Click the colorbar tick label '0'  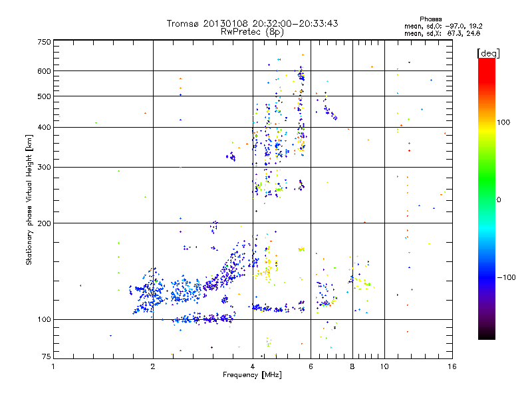[x=499, y=200]
